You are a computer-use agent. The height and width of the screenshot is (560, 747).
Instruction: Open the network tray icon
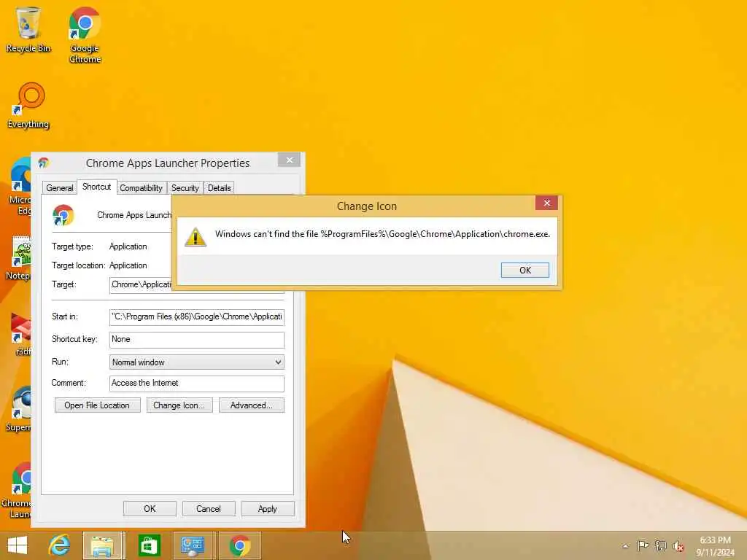click(660, 545)
